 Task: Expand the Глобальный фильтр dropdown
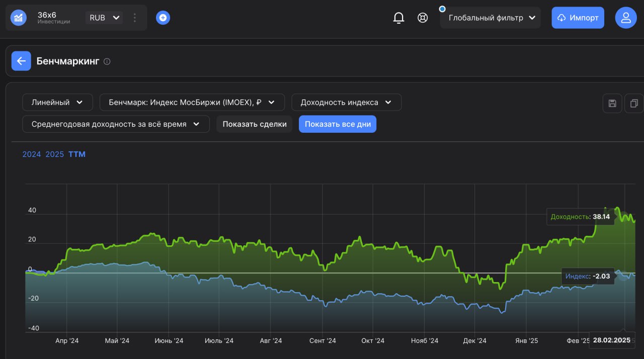[490, 18]
